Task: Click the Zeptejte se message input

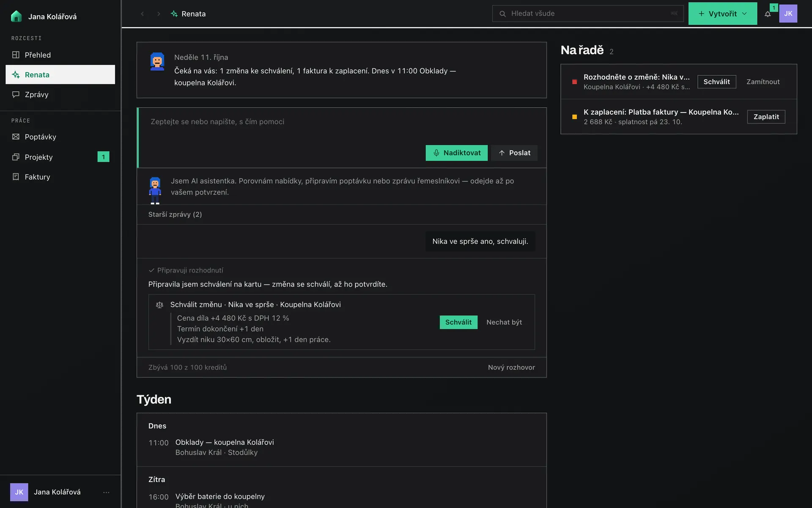Action: click(342, 122)
